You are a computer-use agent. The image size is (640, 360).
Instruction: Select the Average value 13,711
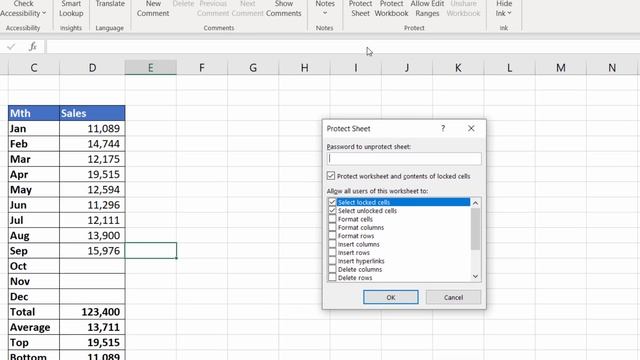pos(92,327)
